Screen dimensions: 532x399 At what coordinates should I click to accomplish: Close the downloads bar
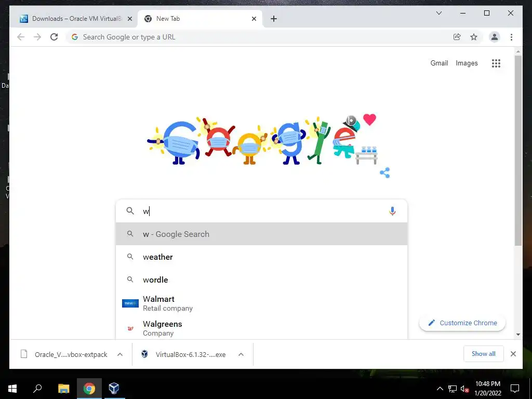pos(513,354)
